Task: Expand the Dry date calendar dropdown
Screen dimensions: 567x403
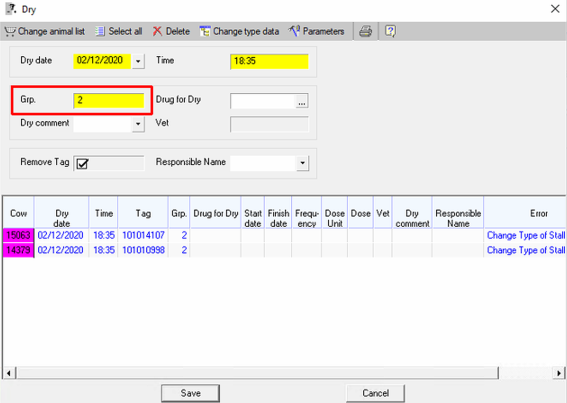Action: click(x=138, y=61)
